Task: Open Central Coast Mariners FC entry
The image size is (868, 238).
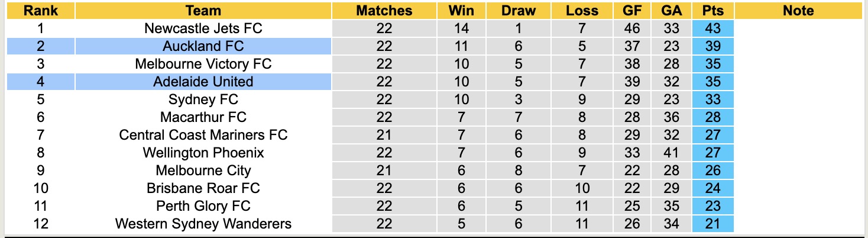Action: (x=203, y=135)
